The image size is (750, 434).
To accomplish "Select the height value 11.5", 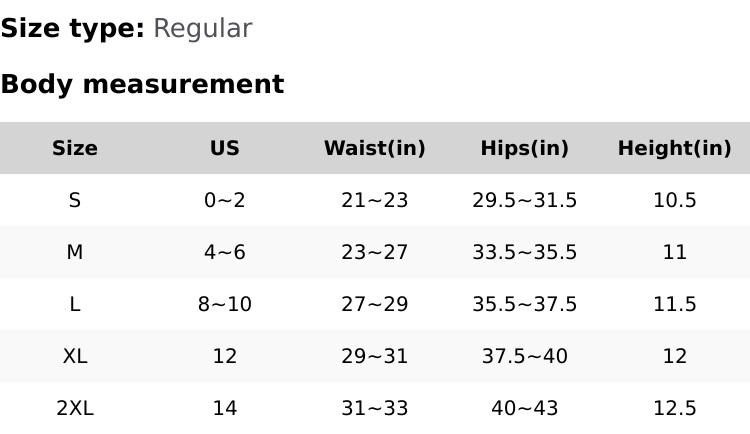I will click(x=675, y=304).
